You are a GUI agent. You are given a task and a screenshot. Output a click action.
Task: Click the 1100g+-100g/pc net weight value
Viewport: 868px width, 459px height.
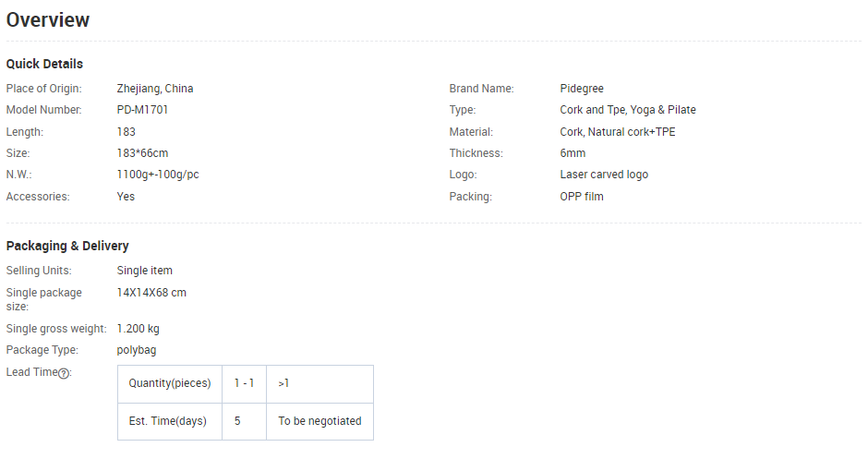pos(159,175)
